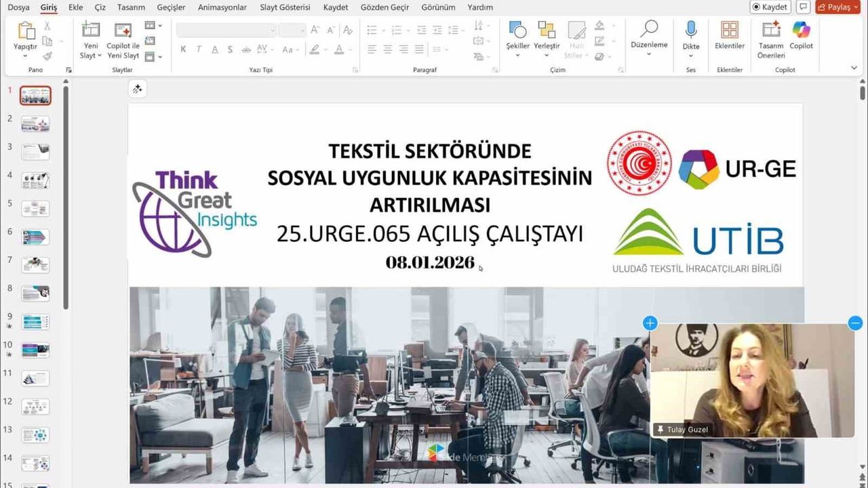
Task: Collapse the ribbon with the chevron
Action: click(x=854, y=68)
